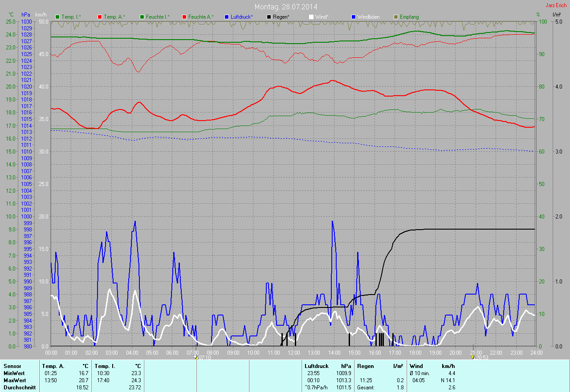This screenshot has width=570, height=392.
Task: Click the l/m² axis unit label
Action: [556, 15]
